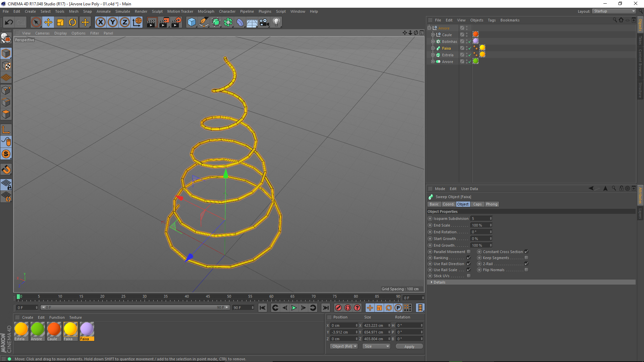Image resolution: width=644 pixels, height=362 pixels.
Task: Open the Object (Rel) dropdown
Action: 344,346
